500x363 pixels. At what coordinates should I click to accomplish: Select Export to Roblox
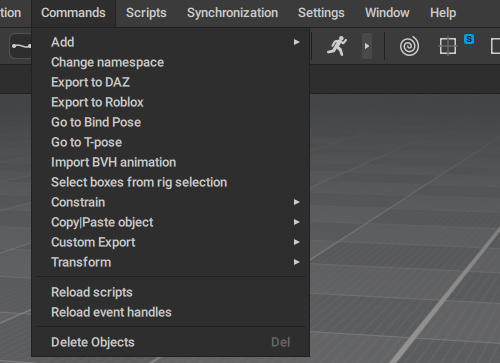pos(171,102)
